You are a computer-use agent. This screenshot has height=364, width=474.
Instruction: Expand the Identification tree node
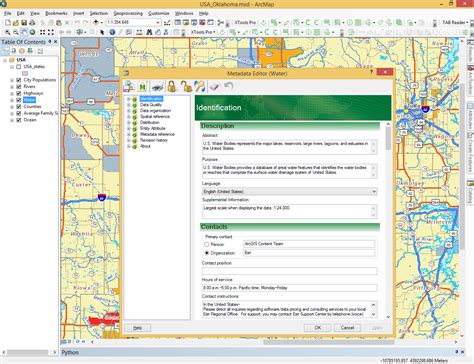point(129,99)
